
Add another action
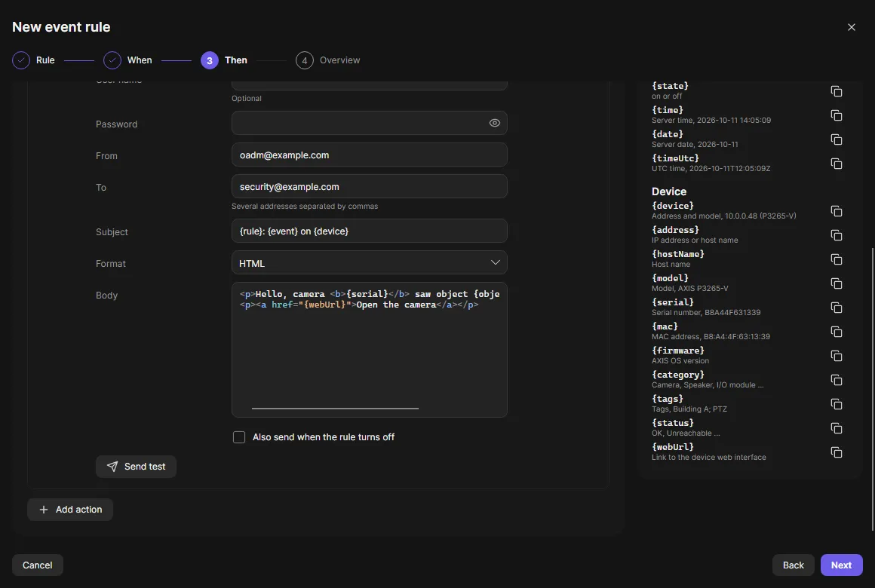click(69, 510)
